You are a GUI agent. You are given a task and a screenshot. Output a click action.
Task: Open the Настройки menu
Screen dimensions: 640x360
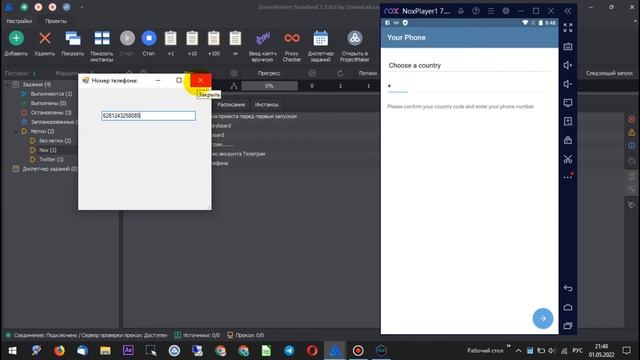[x=19, y=21]
